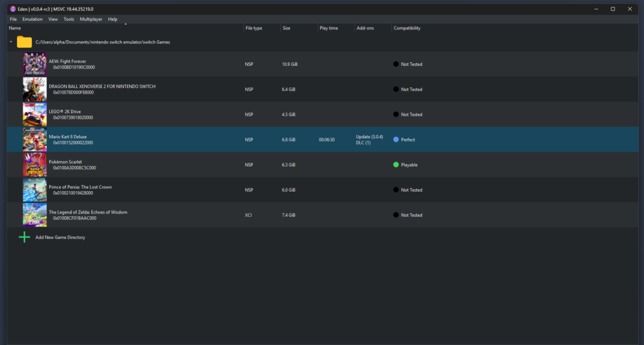This screenshot has height=345, width=644.
Task: Collapse the switch Games directory tree arrow
Action: (11, 42)
